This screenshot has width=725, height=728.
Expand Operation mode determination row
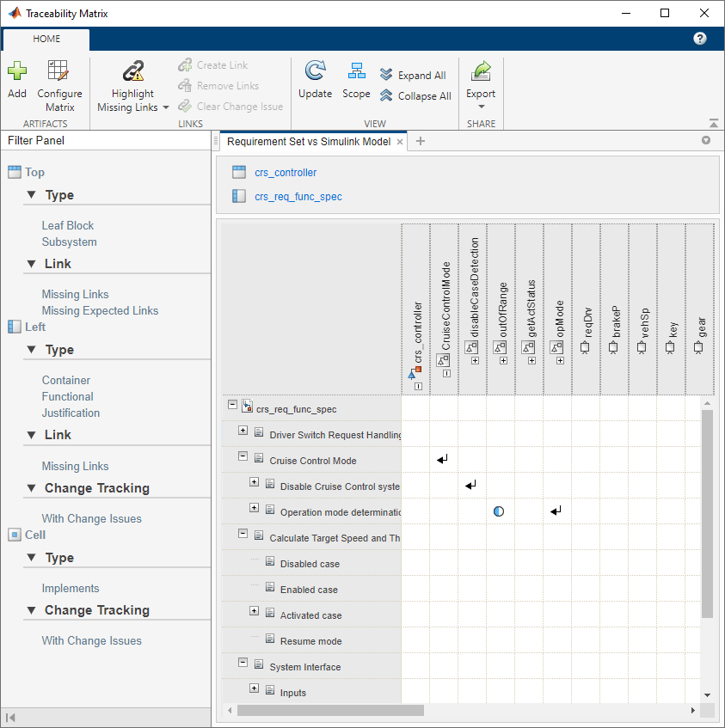254,507
